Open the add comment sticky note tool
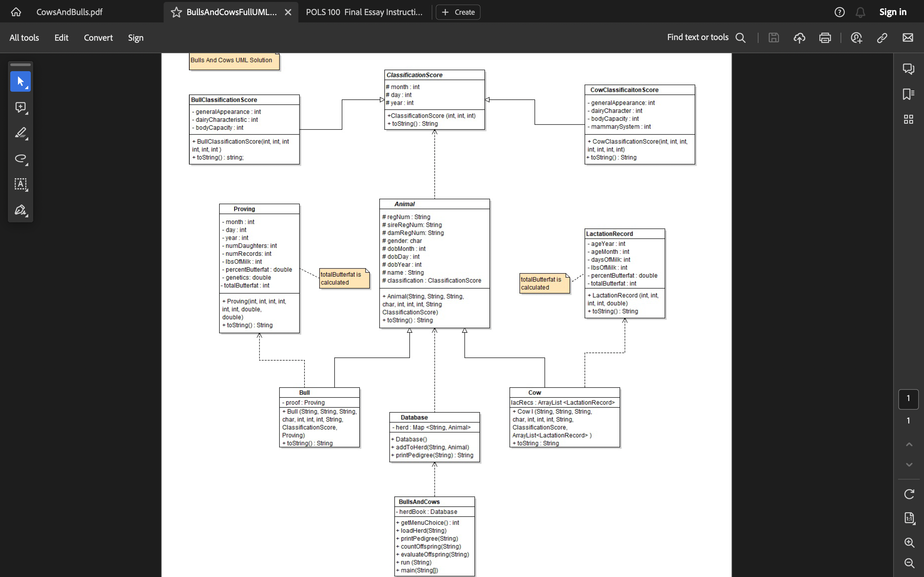The width and height of the screenshot is (924, 577). click(x=20, y=107)
